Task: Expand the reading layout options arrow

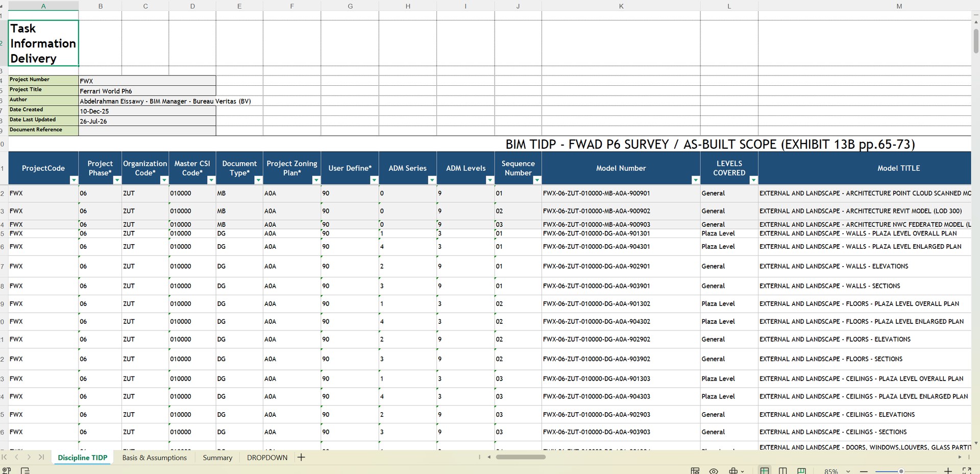Action: (743, 471)
